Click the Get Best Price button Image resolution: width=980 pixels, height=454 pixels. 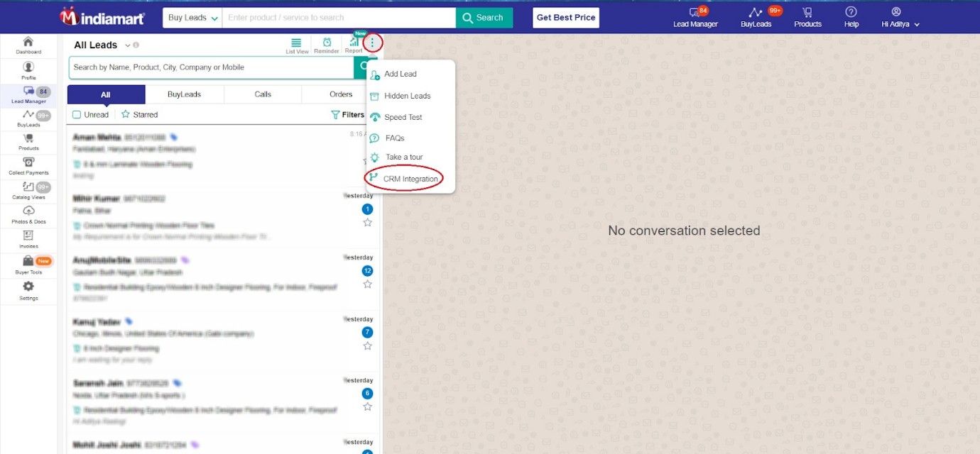point(565,17)
